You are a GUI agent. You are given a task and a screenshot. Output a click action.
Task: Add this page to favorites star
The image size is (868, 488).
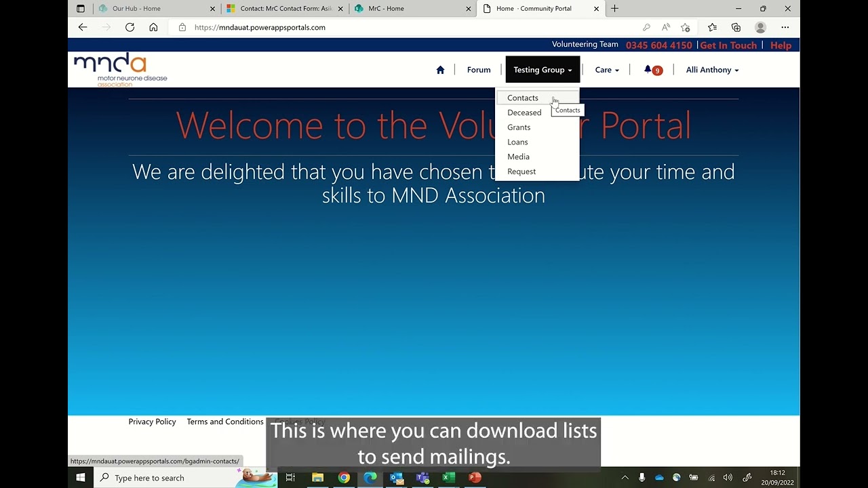pos(686,27)
